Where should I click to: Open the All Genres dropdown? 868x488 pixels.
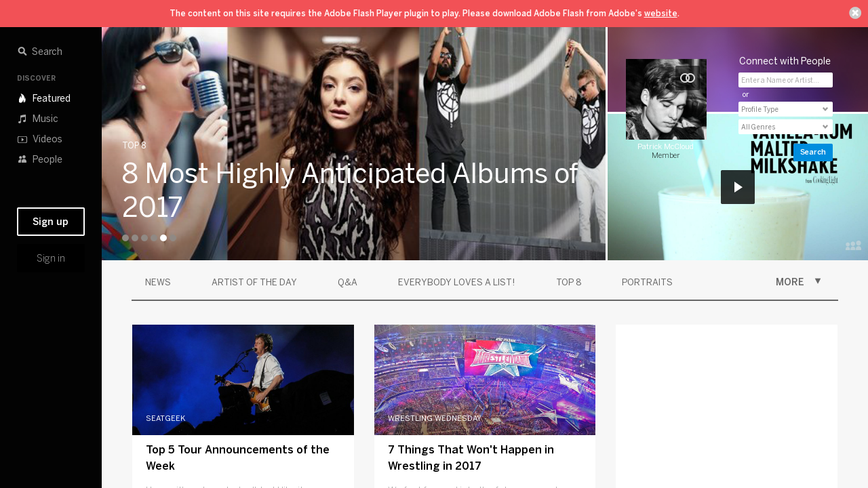pos(785,127)
